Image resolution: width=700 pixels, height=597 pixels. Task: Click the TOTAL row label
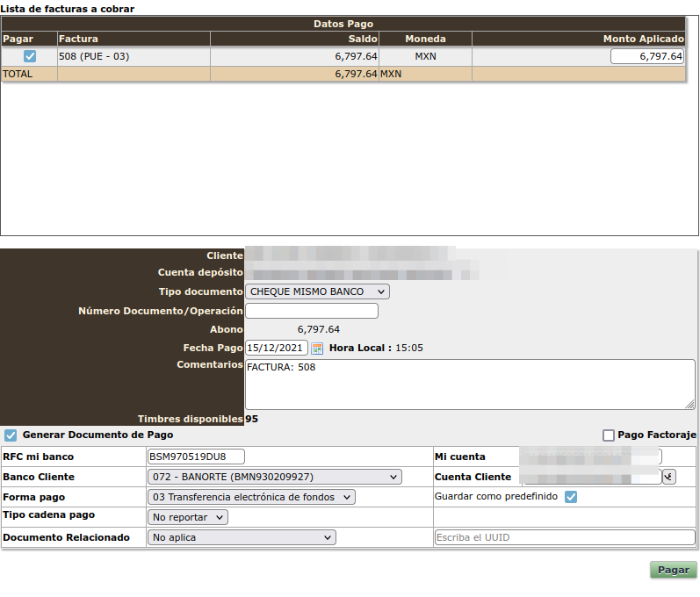click(18, 74)
